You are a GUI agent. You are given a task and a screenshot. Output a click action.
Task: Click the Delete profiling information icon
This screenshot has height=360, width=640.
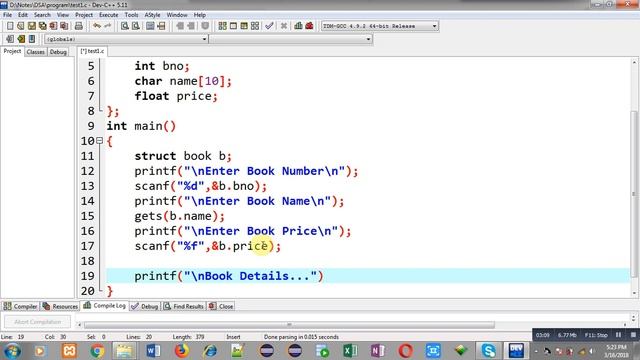[x=309, y=26]
